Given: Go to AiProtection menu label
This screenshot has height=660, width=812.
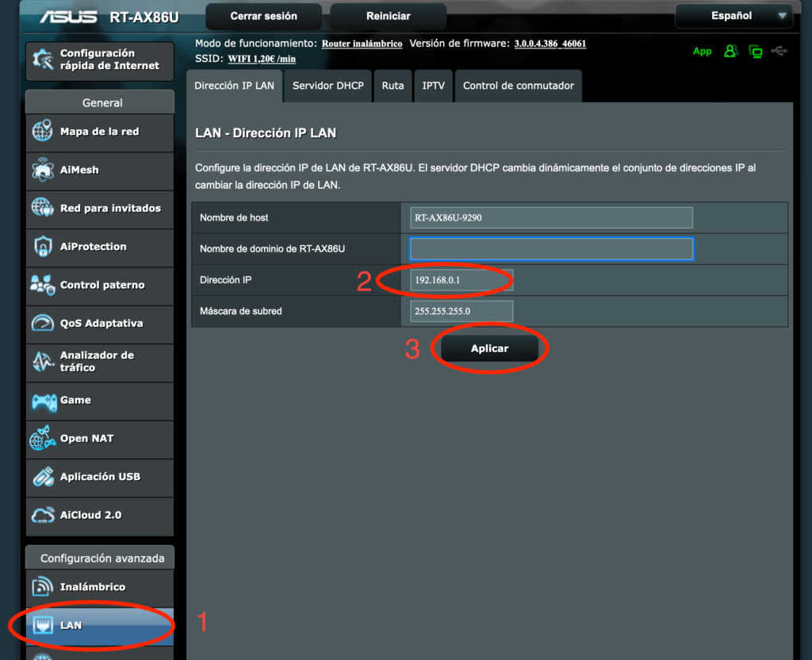Looking at the screenshot, I should point(94,247).
